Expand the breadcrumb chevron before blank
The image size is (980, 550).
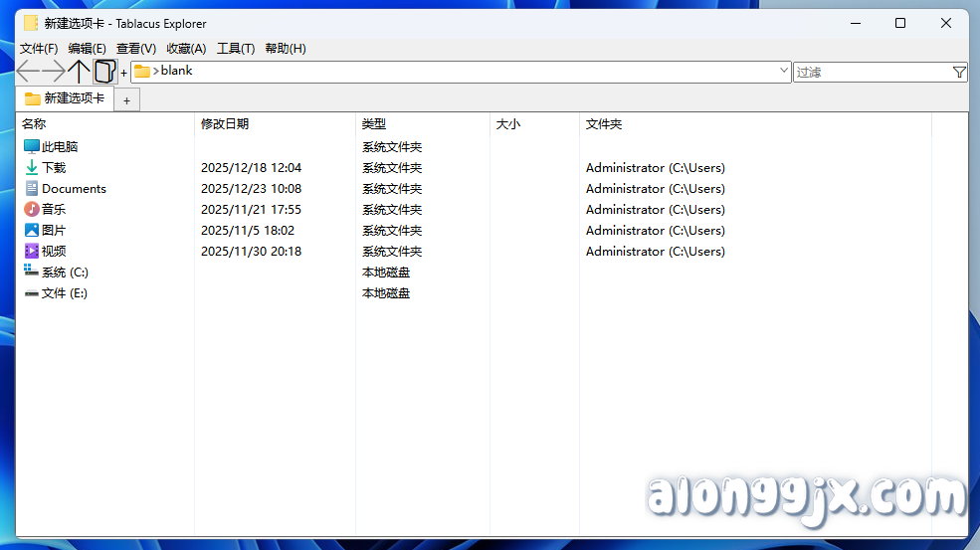155,72
